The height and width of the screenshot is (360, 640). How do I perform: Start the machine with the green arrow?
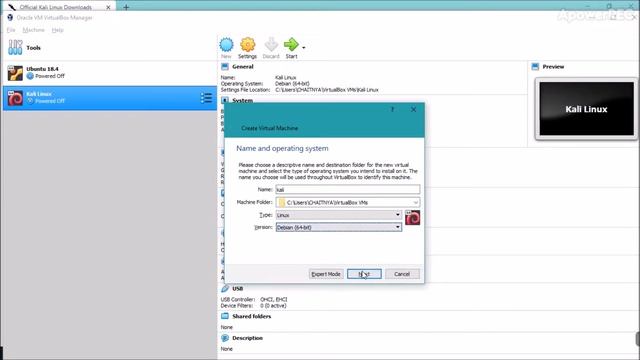291,48
